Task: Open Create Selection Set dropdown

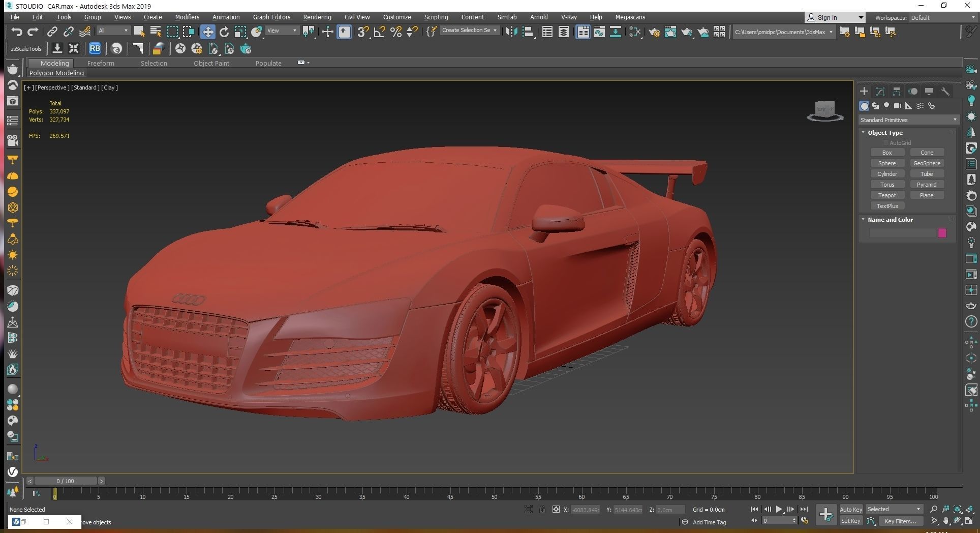Action: point(469,31)
